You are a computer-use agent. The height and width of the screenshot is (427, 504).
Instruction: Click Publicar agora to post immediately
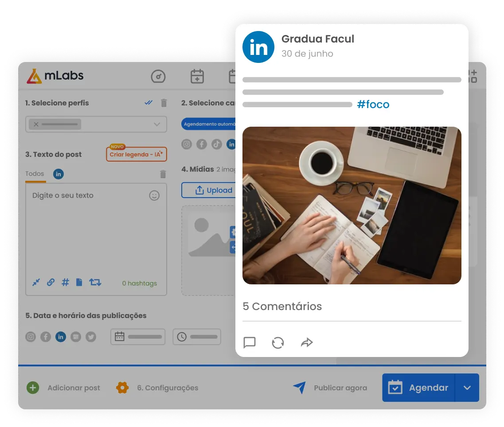[340, 388]
